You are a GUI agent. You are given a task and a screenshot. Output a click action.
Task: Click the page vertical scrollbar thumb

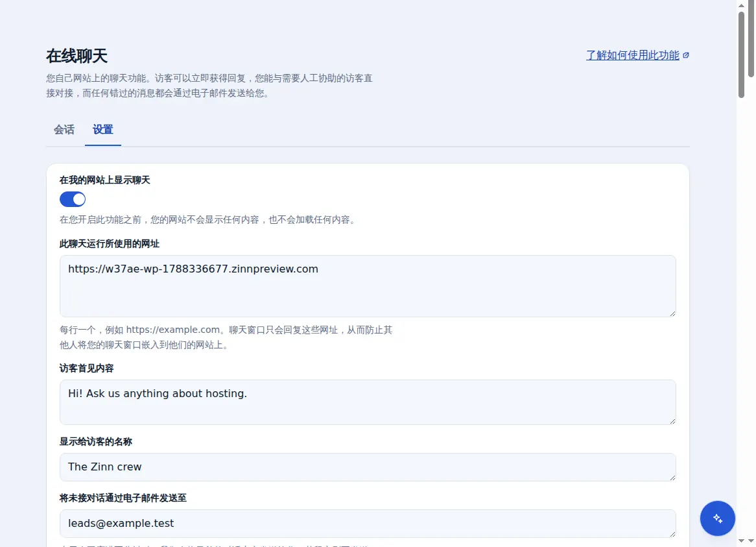pos(742,55)
